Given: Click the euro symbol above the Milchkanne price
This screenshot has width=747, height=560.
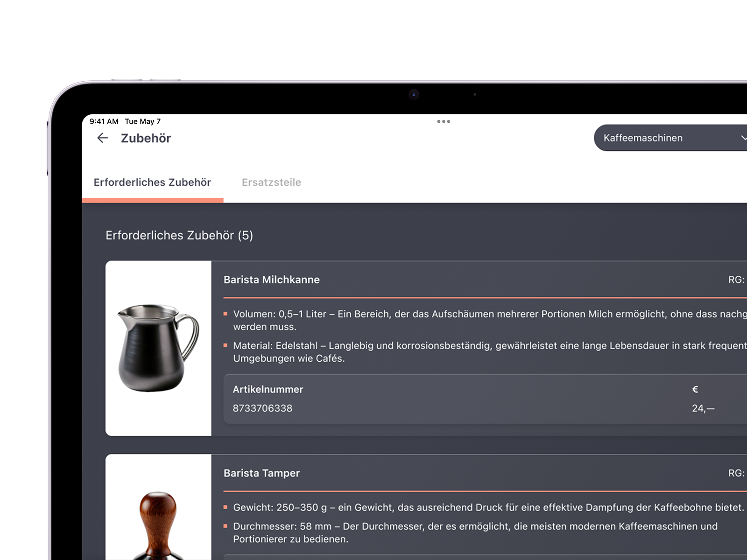Looking at the screenshot, I should 695,389.
